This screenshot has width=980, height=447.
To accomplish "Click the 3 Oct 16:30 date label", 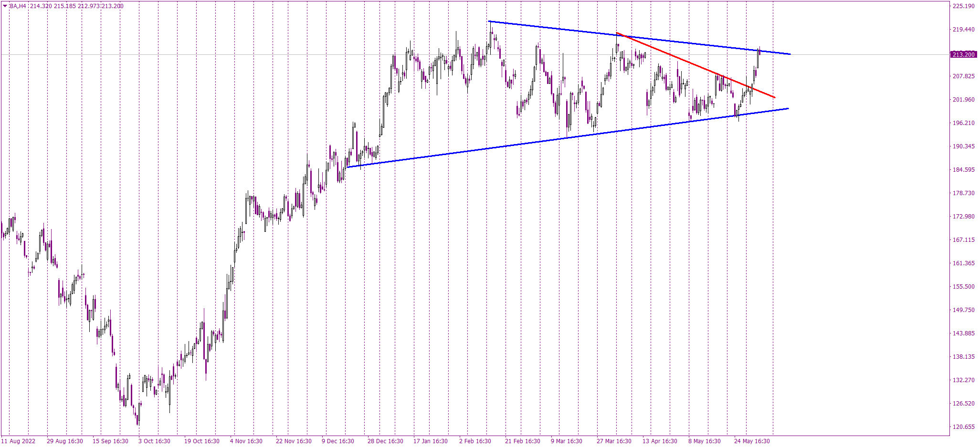I will point(154,441).
